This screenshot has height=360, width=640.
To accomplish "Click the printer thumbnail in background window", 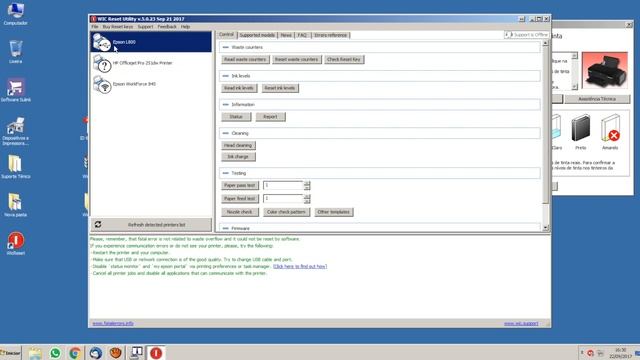I will coord(604,70).
